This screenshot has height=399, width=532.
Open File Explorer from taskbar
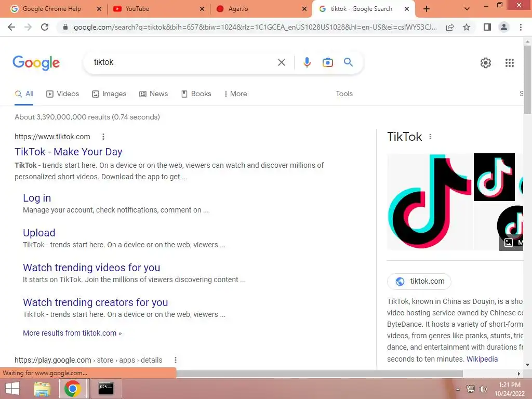(42, 389)
